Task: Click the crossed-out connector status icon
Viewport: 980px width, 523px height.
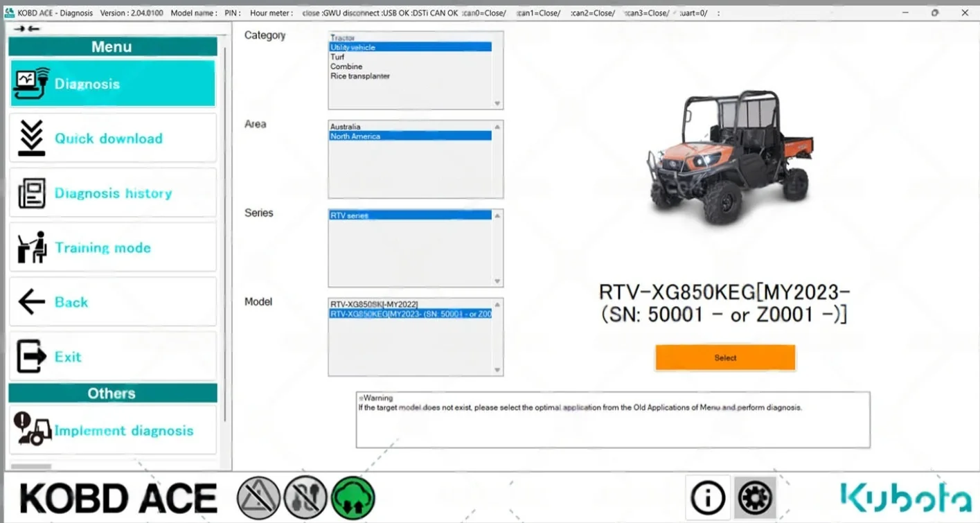Action: pyautogui.click(x=306, y=497)
